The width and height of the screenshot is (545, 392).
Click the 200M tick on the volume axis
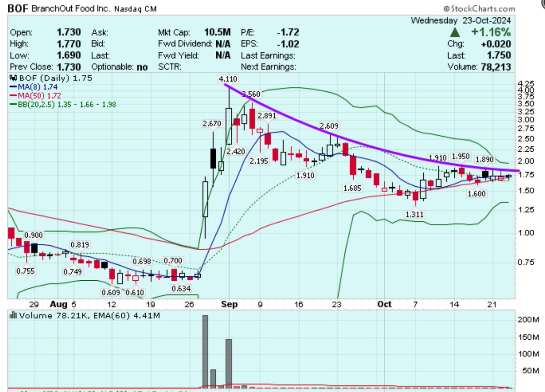pos(530,320)
